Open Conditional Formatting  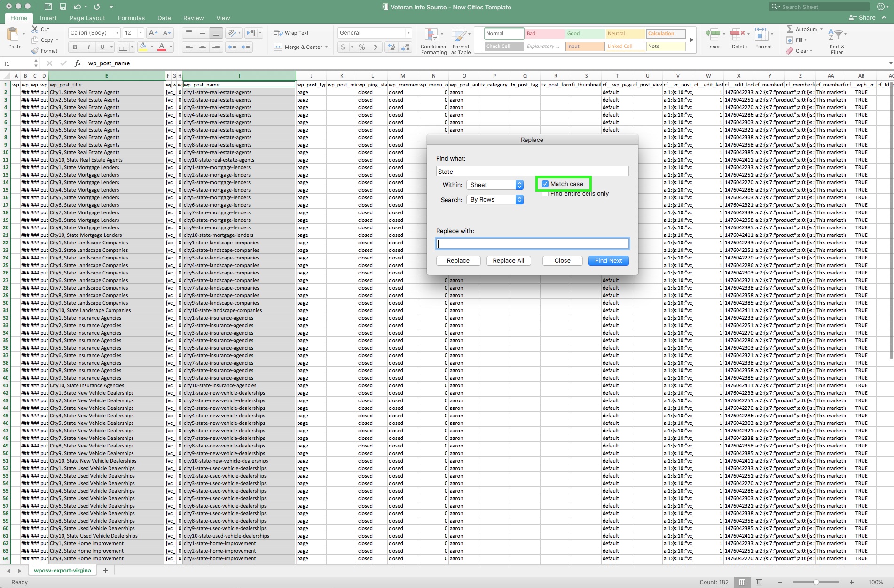[433, 41]
